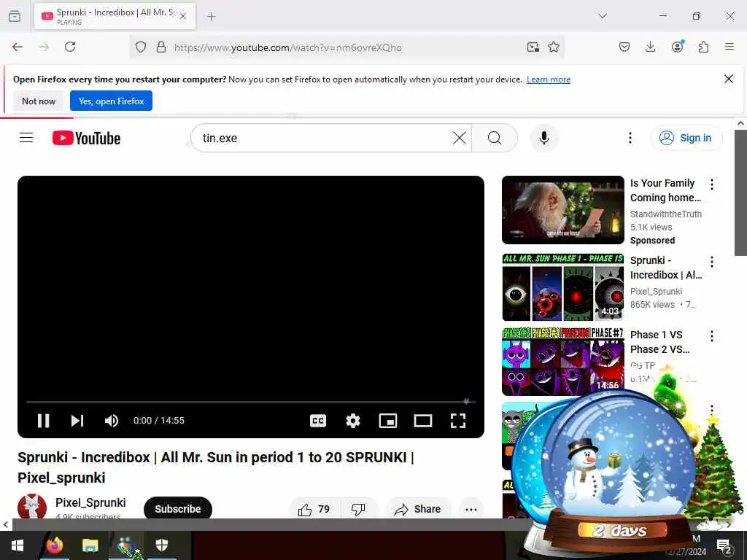747x560 pixels.
Task: Open notification center in taskbar
Action: click(x=724, y=546)
